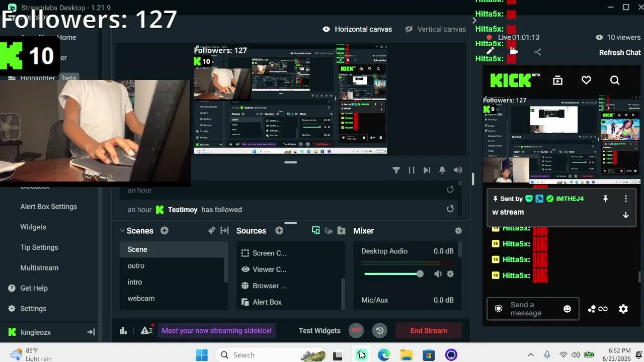Switch to Horizontal canvas view
Image resolution: width=644 pixels, height=362 pixels.
point(357,29)
